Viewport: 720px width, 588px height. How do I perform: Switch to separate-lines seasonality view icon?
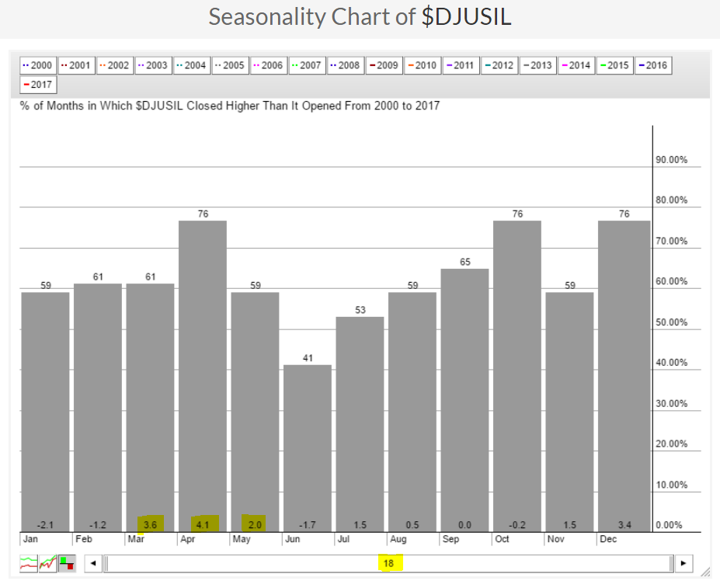(x=30, y=562)
